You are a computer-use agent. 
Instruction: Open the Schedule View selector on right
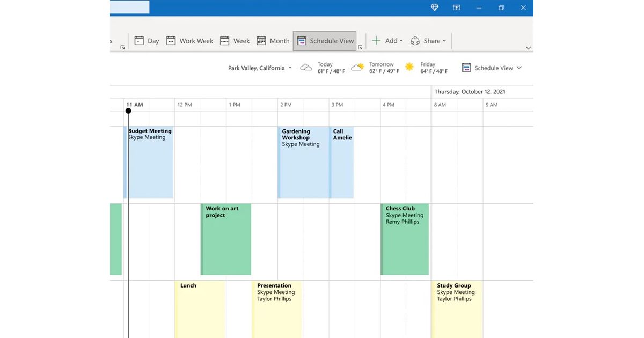(492, 68)
